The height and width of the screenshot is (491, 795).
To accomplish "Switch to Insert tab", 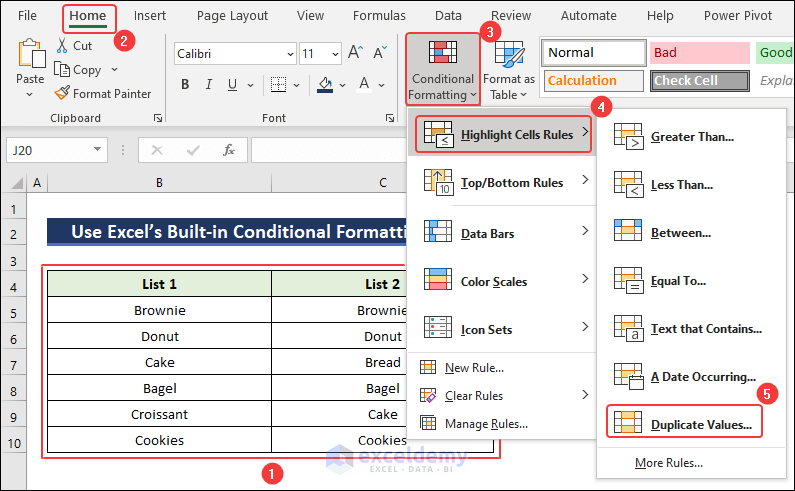I will [x=150, y=16].
